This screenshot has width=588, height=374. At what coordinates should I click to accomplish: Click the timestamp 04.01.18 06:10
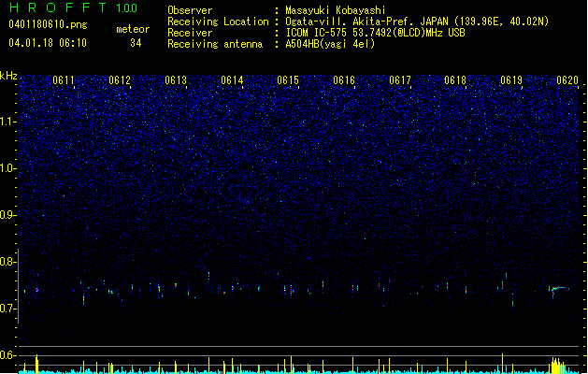48,43
